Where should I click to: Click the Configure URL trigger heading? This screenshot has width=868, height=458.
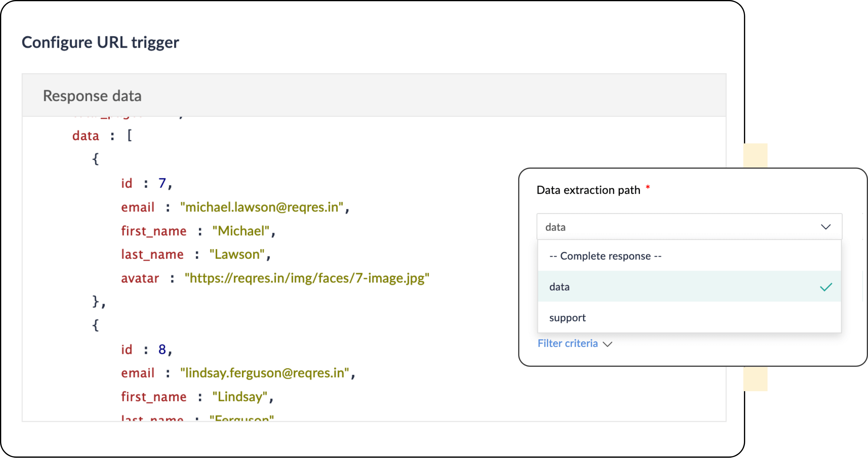click(x=100, y=42)
